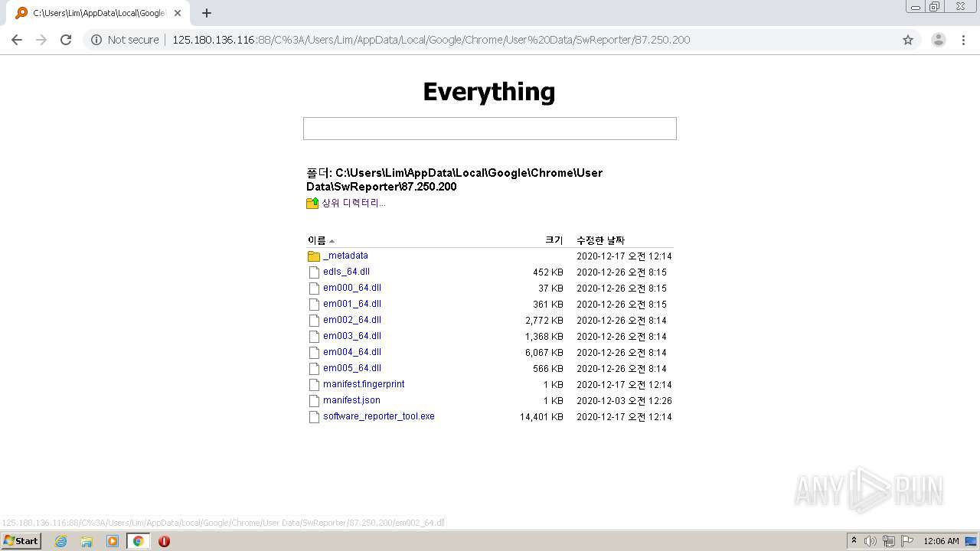
Task: Click the em003_64.dll file icon
Action: pos(314,337)
